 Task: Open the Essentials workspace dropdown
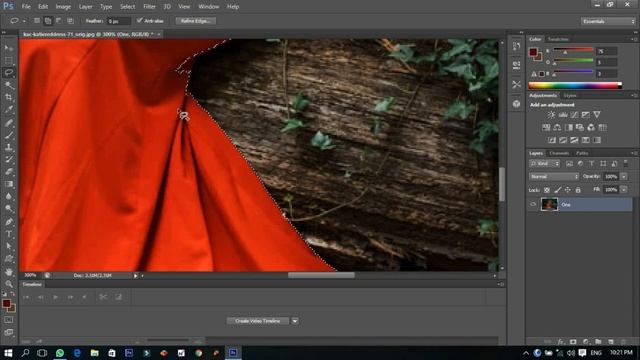pyautogui.click(x=608, y=21)
